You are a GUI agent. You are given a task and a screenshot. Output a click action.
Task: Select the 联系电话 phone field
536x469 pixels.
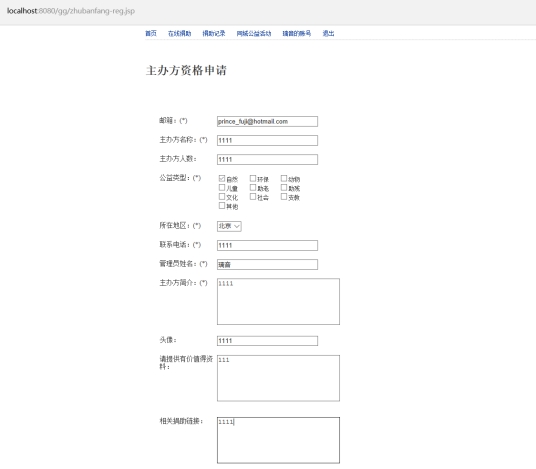(267, 245)
